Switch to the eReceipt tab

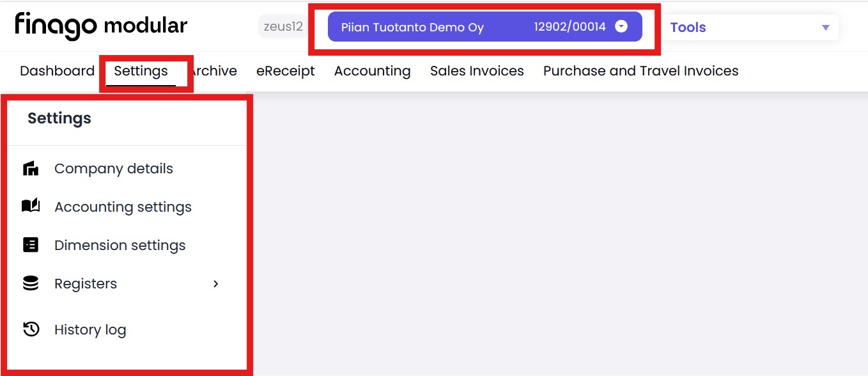coord(286,71)
